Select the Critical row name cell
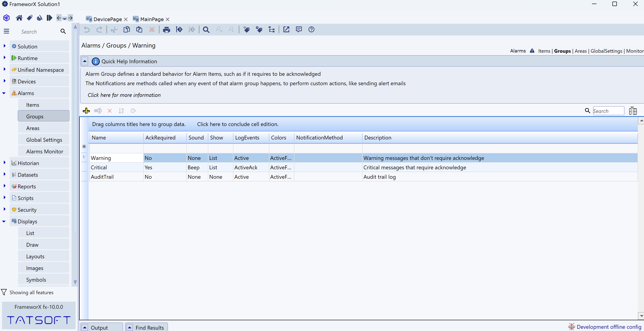The width and height of the screenshot is (644, 331). pos(116,167)
